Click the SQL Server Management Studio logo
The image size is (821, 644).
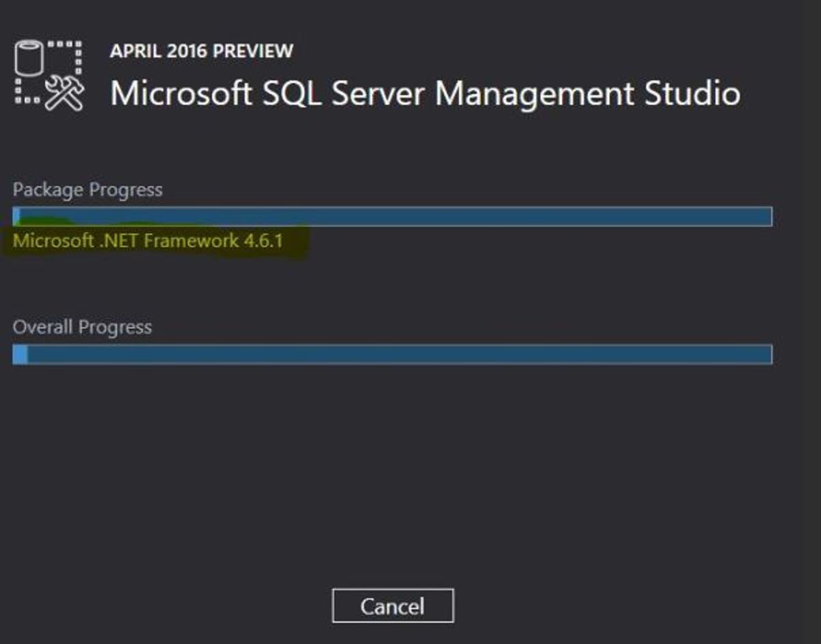point(49,75)
